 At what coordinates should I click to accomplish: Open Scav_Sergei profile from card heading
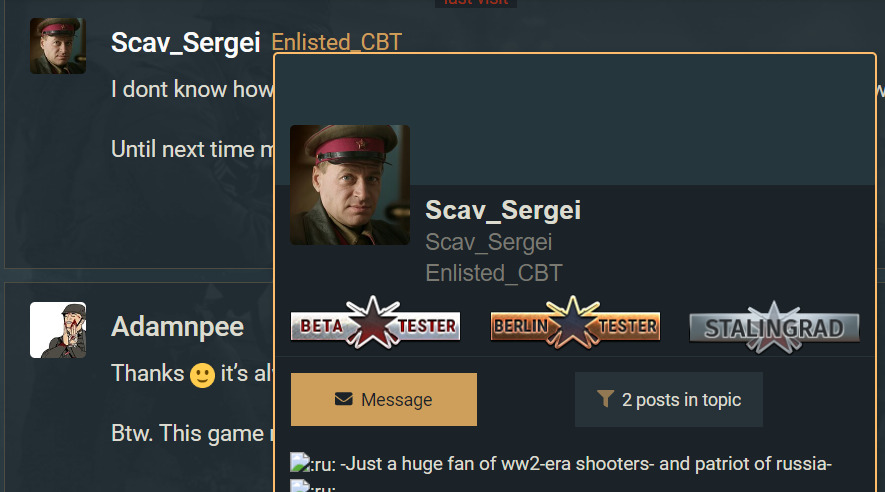[503, 210]
